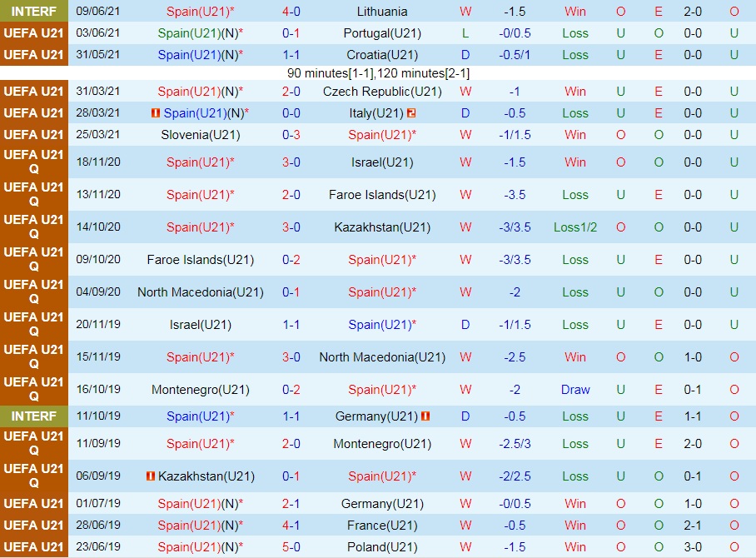Click red card icon before Kazakhstan(U21) on 06/09/19
This screenshot has width=756, height=558.
coord(150,476)
